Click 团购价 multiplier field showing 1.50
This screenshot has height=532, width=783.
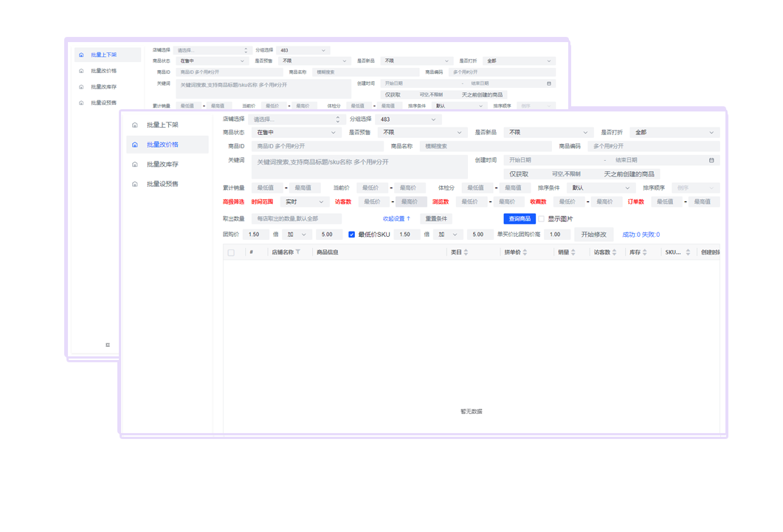tap(256, 235)
